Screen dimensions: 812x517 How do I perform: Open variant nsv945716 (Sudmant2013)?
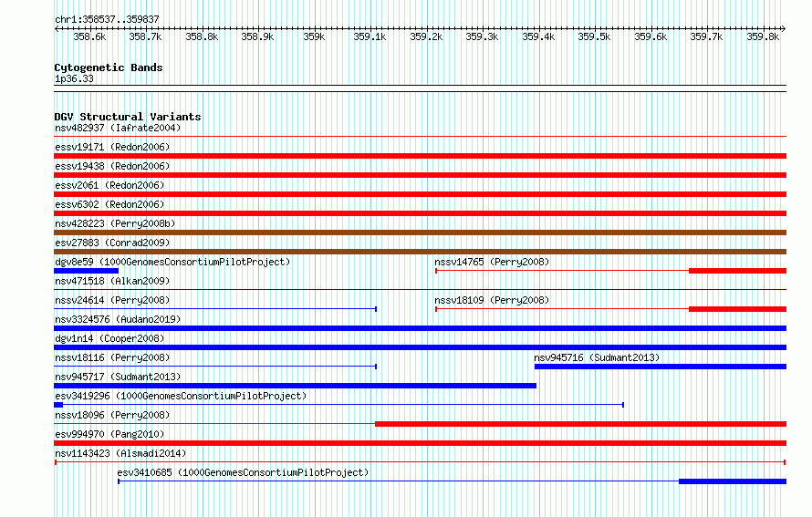click(597, 357)
